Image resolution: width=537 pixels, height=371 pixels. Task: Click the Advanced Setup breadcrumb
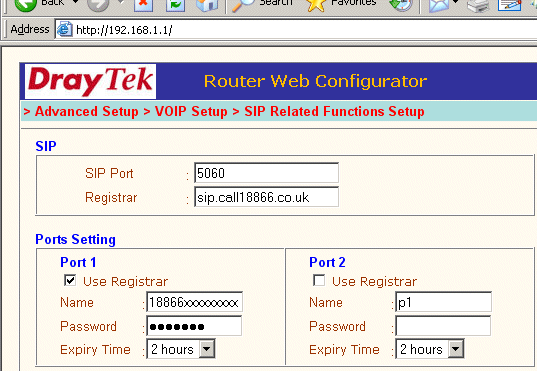coord(87,111)
